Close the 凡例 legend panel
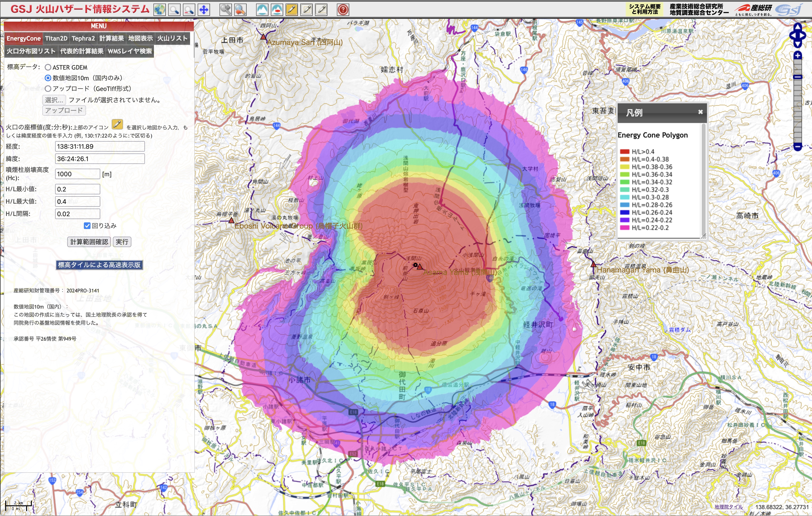This screenshot has height=516, width=812. click(x=700, y=112)
